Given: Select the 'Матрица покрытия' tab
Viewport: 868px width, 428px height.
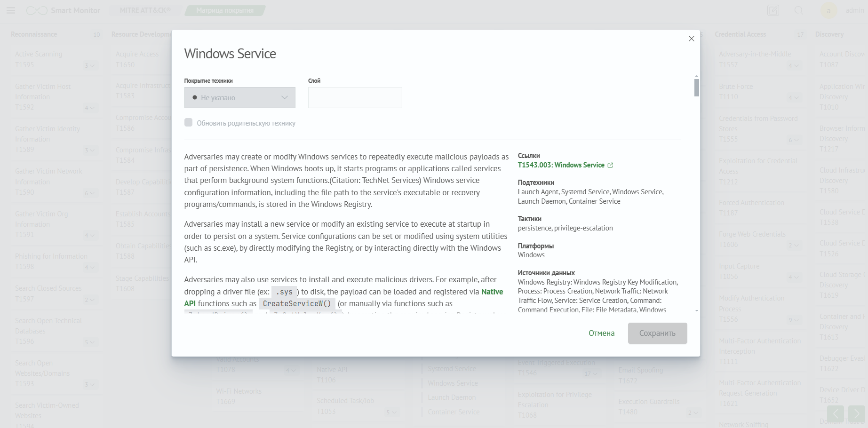Looking at the screenshot, I should 225,10.
